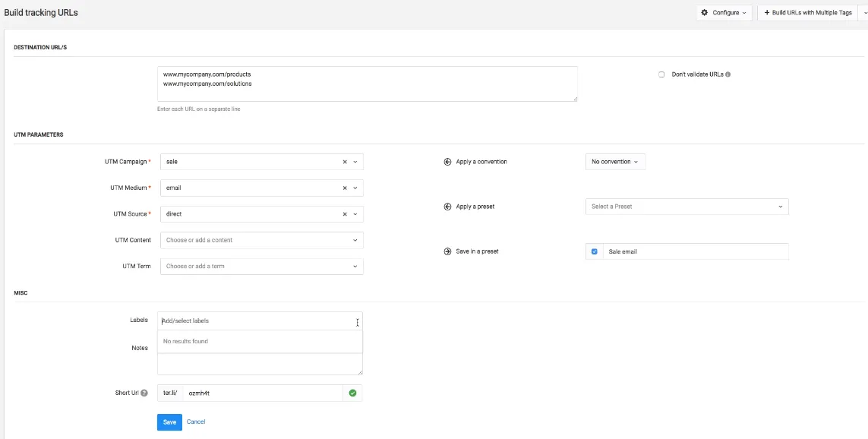Viewport: 868px width, 439px height.
Task: Expand the UTM Content dropdown
Action: (355, 239)
